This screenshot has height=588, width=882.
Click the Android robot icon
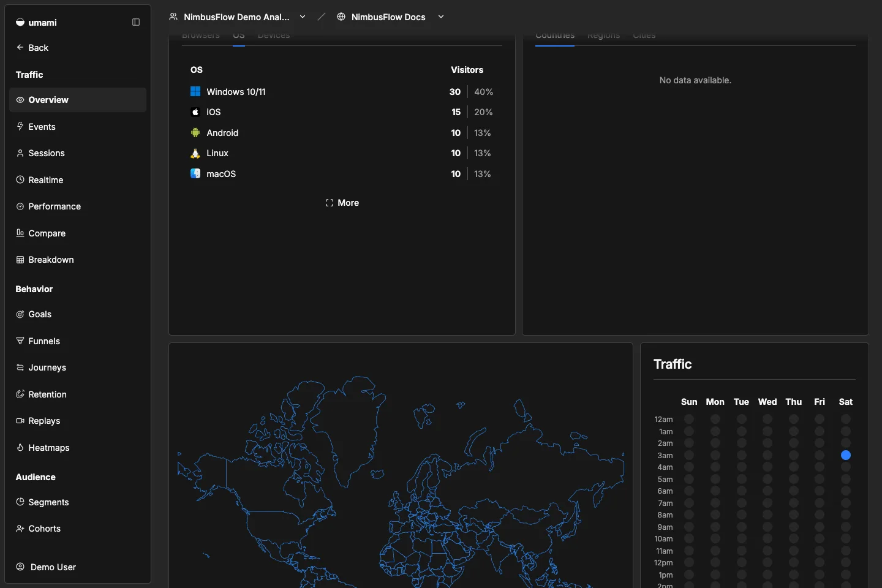(195, 132)
